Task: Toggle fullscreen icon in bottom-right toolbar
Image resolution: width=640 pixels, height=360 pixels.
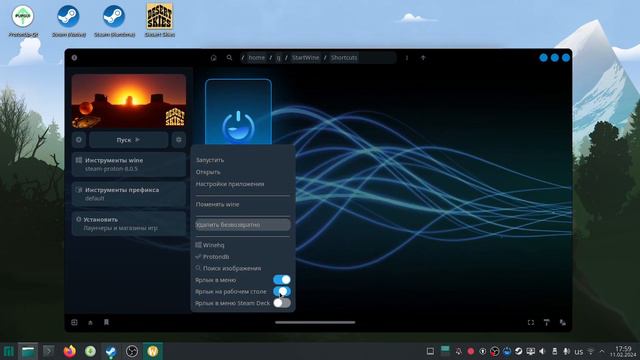Action: tap(531, 322)
